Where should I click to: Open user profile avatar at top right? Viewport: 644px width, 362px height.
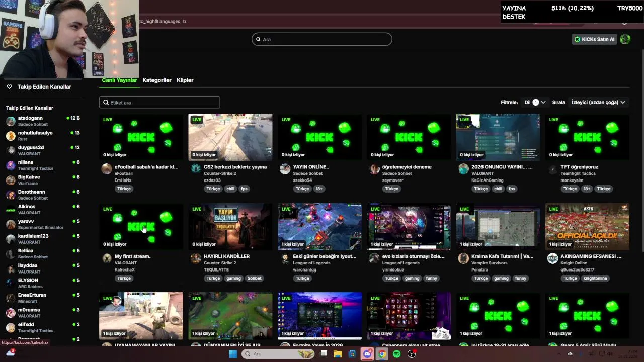click(625, 39)
